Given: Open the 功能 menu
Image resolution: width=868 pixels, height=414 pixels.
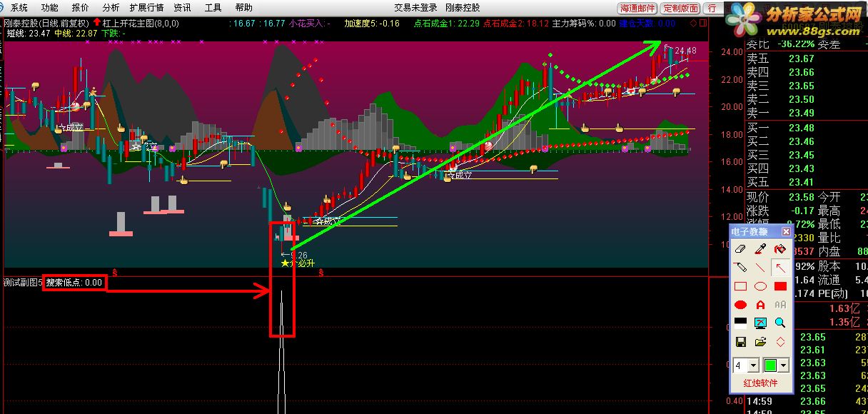Looking at the screenshot, I should point(49,8).
